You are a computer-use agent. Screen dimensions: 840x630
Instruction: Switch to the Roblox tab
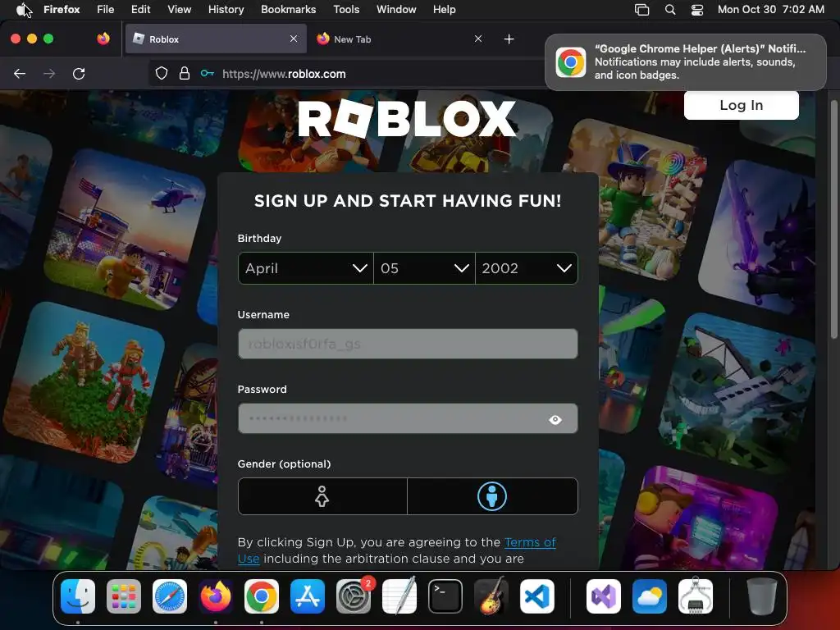click(x=216, y=39)
